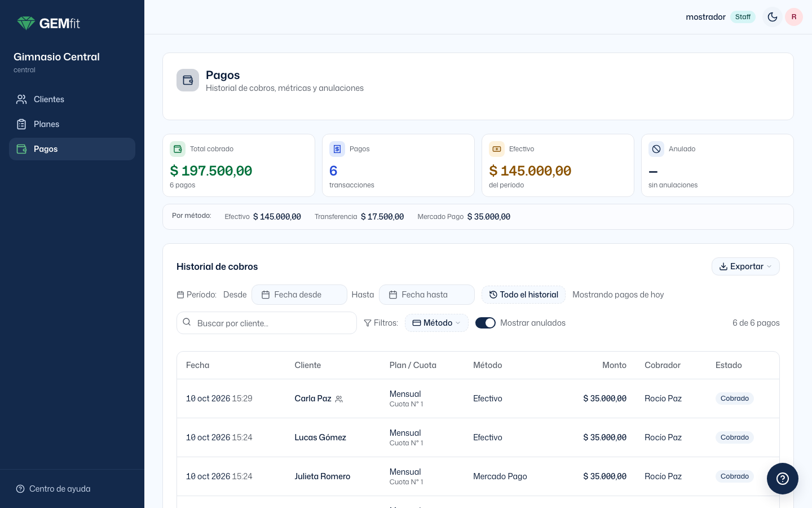
Task: Turn off the Mostrar anulados switch
Action: 486,323
